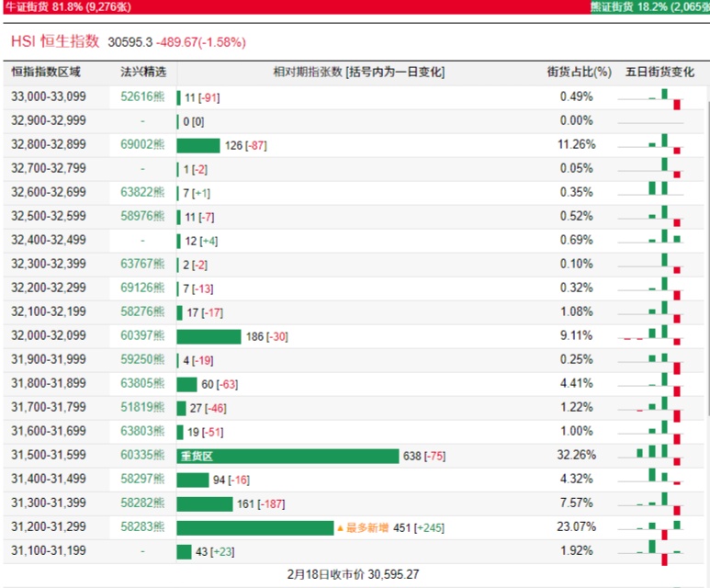
Task: Click the 2月18日收市价 30,595.27 footer
Action: (x=353, y=575)
